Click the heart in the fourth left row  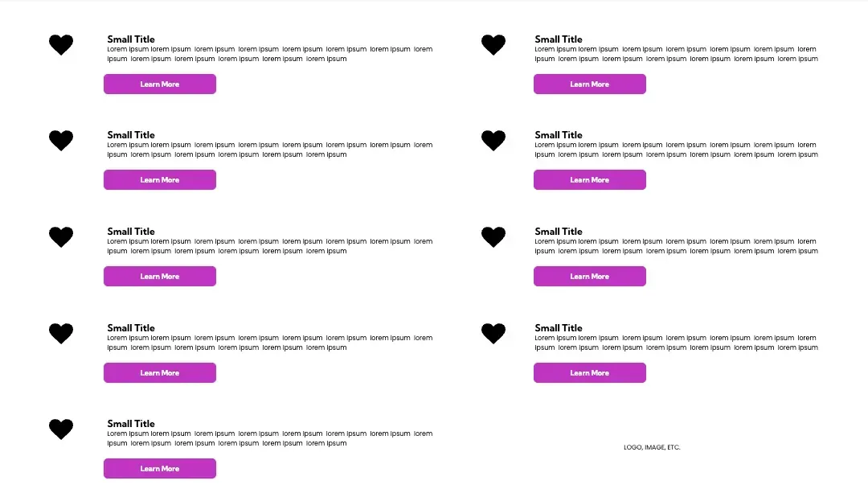tap(61, 333)
